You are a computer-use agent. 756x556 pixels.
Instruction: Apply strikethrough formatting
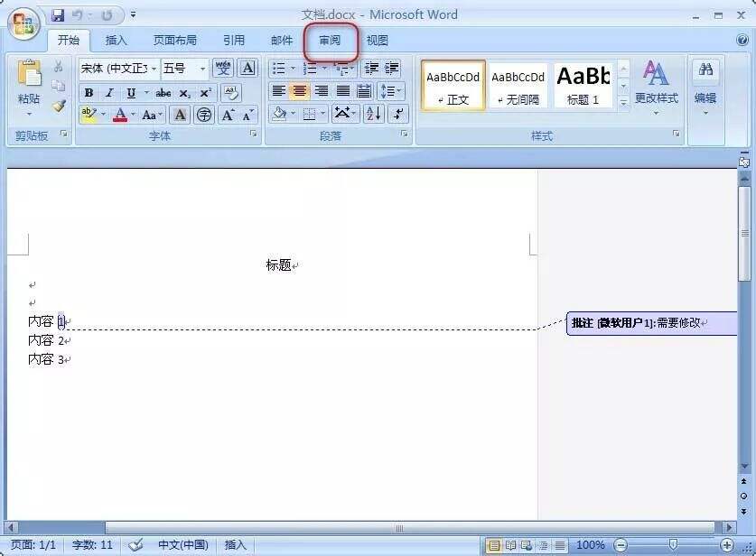pos(163,92)
